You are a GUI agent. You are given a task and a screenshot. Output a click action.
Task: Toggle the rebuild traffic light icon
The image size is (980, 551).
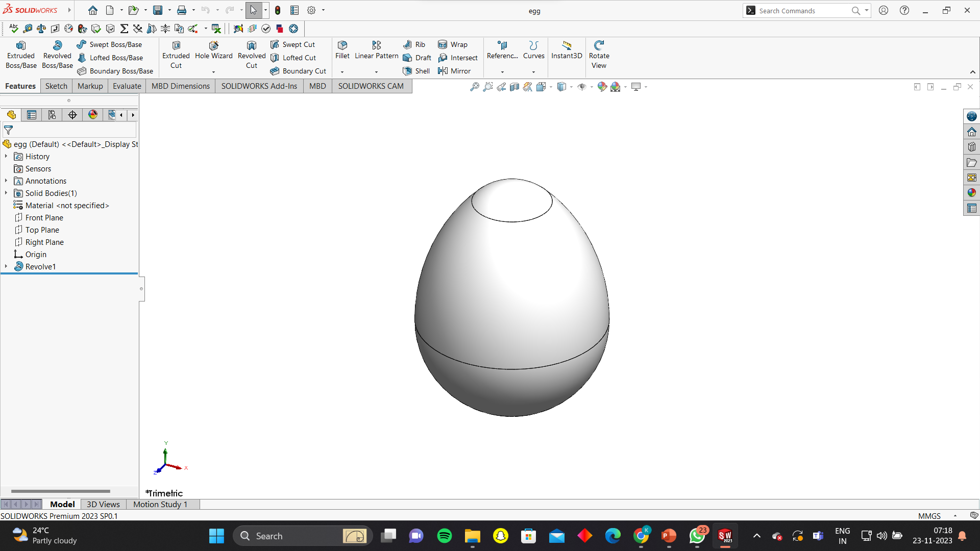(278, 10)
